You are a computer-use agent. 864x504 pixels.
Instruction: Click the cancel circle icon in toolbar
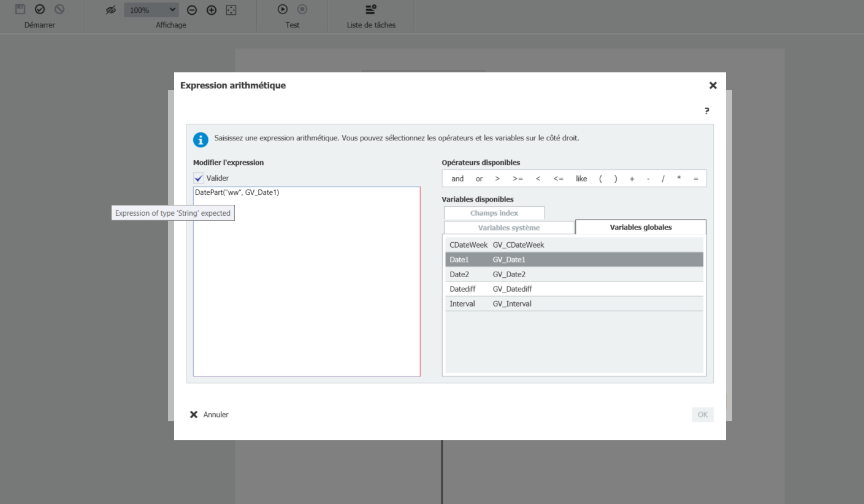pos(59,9)
